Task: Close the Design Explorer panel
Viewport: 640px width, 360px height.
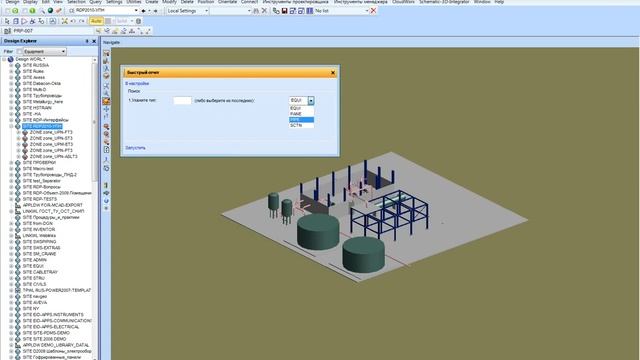Action: pyautogui.click(x=94, y=41)
